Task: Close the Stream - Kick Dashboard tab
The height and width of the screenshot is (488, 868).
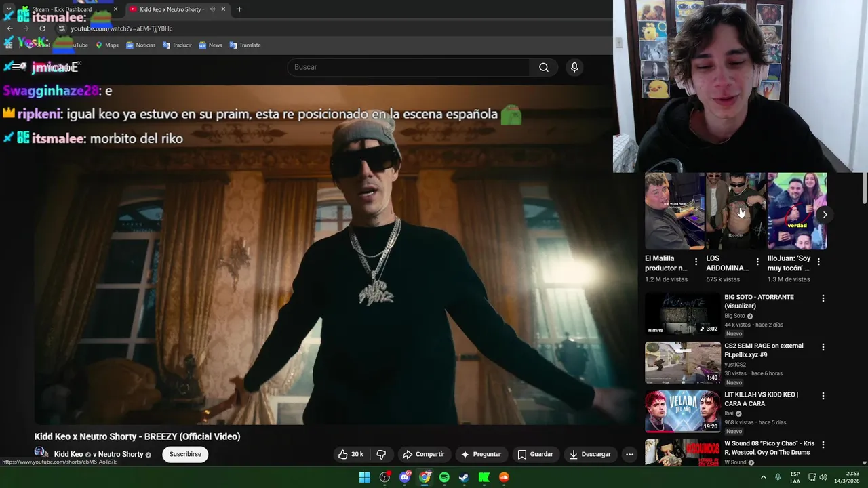Action: [x=115, y=9]
